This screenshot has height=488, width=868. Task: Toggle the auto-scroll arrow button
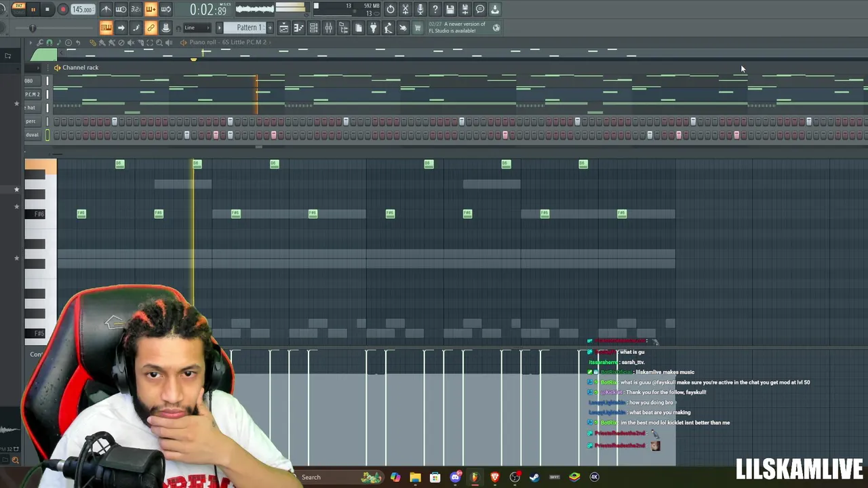pos(121,28)
